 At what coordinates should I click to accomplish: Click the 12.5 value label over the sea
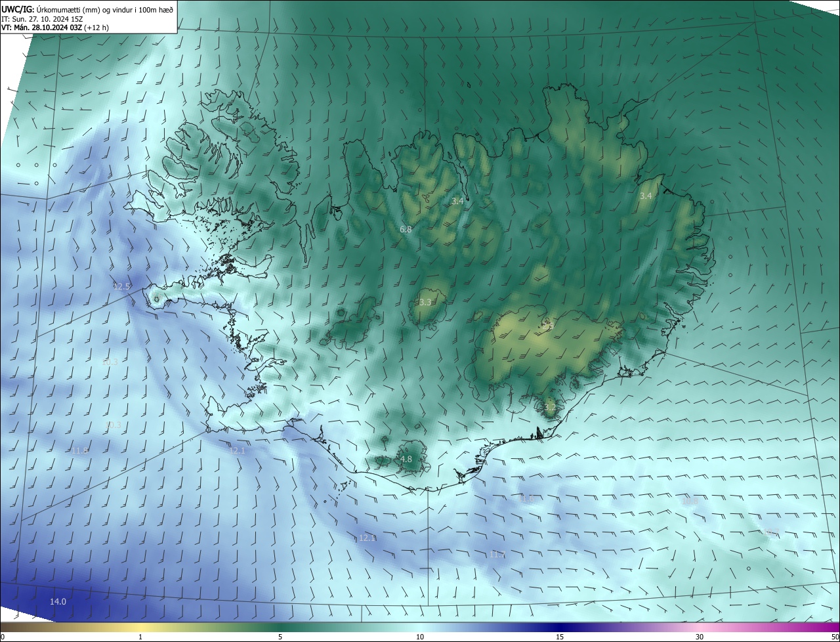click(122, 286)
